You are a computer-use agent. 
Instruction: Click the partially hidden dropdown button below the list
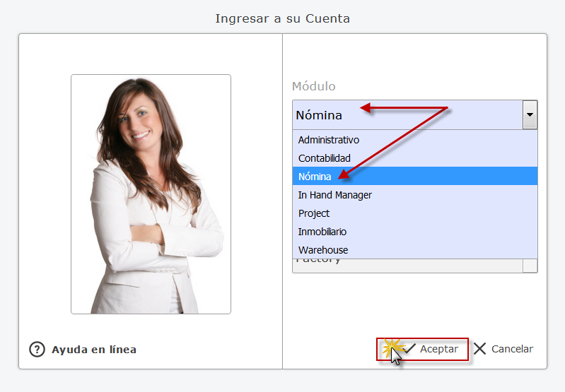coord(530,266)
